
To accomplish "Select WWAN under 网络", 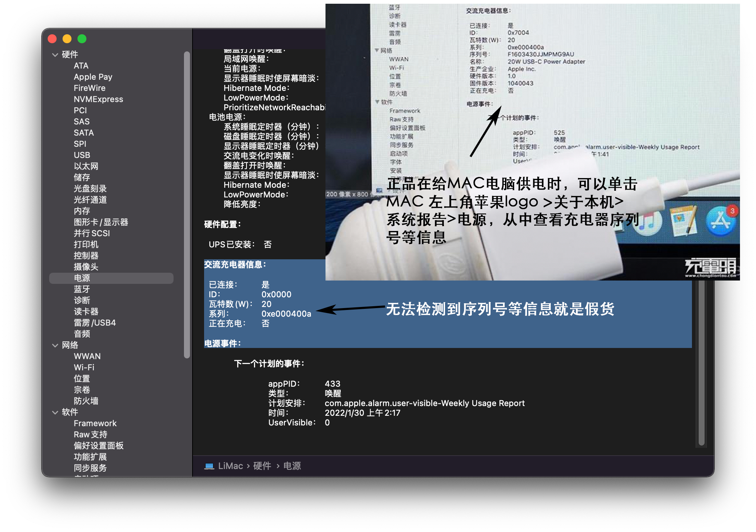I will pyautogui.click(x=87, y=357).
